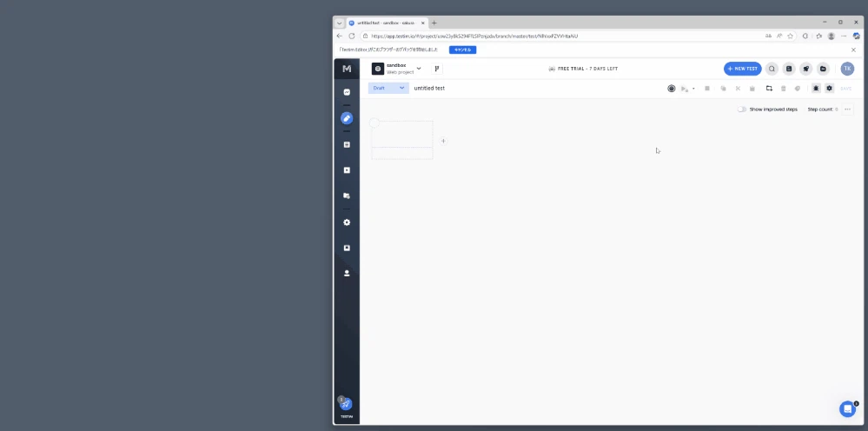Open the browser three-dots menu
The width and height of the screenshot is (868, 431).
point(844,36)
